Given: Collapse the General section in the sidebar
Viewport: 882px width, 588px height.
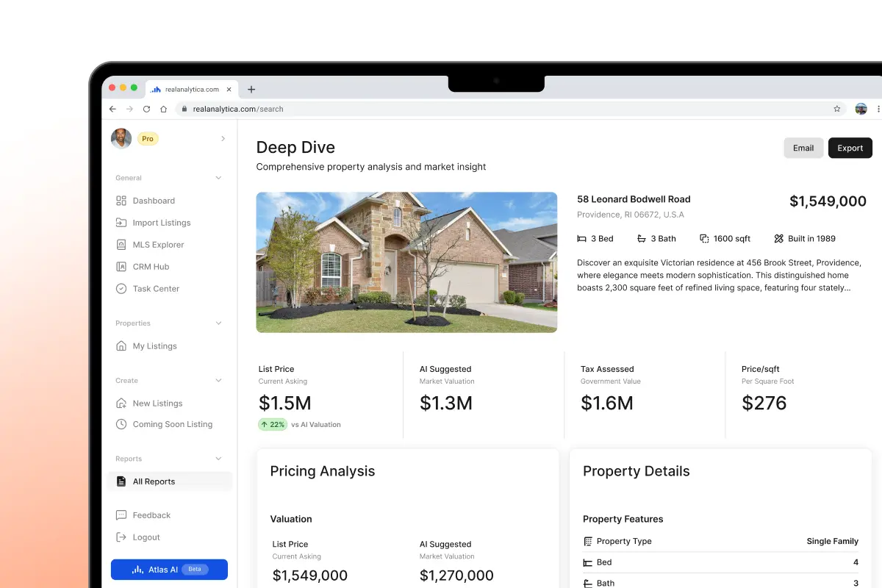Looking at the screenshot, I should click(218, 177).
